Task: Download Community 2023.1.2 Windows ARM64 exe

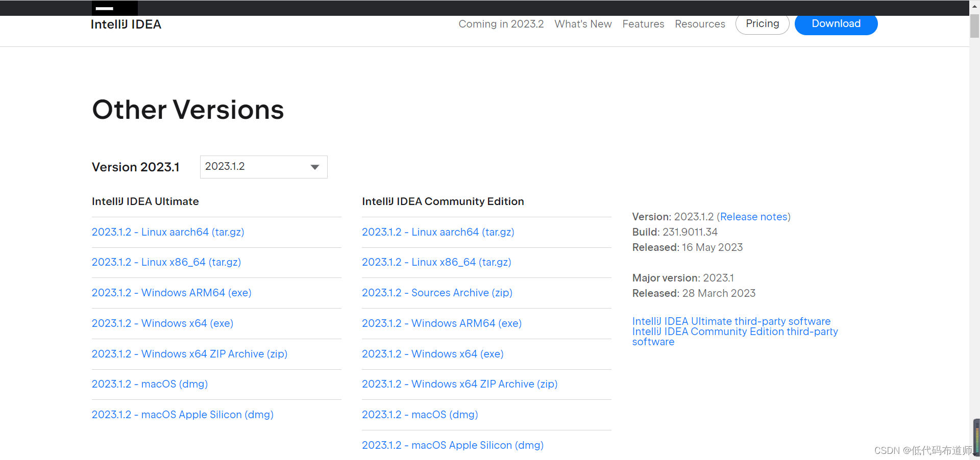Action: tap(442, 323)
